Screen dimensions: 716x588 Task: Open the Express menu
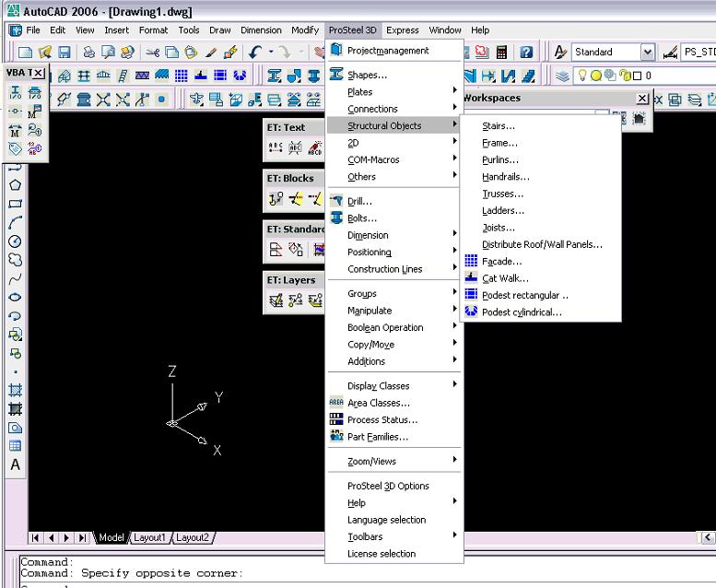[403, 30]
